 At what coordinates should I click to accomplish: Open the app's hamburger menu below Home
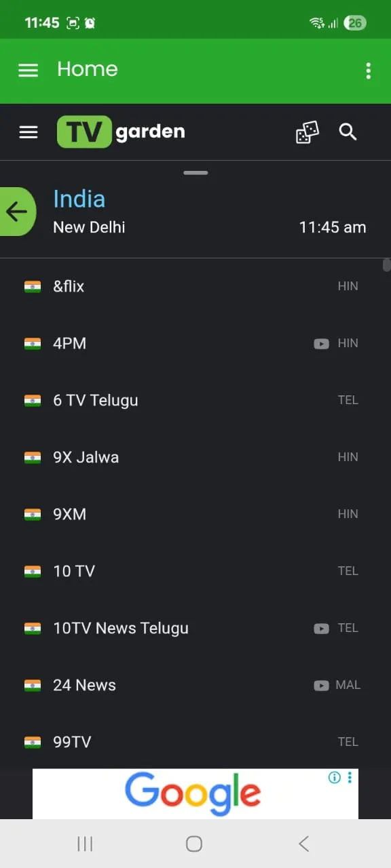29,132
